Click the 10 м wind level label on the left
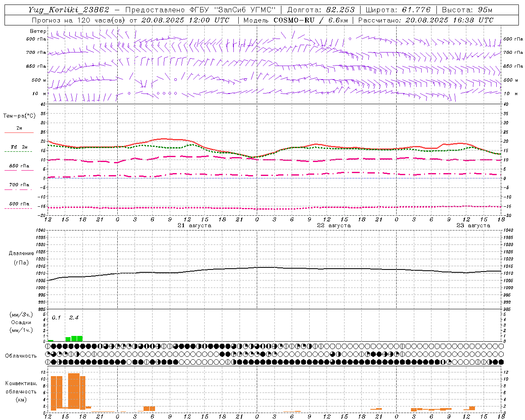 tap(39, 94)
